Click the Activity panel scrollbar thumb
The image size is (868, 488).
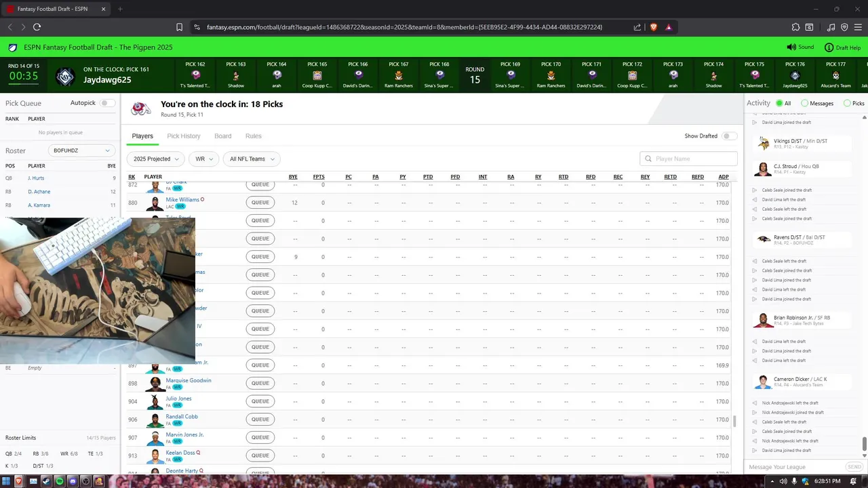click(864, 443)
